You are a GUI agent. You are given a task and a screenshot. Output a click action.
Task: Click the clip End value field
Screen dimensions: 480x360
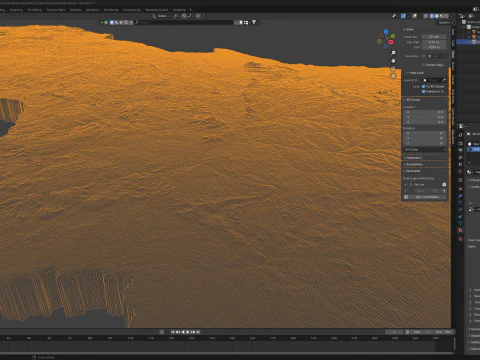tap(434, 47)
